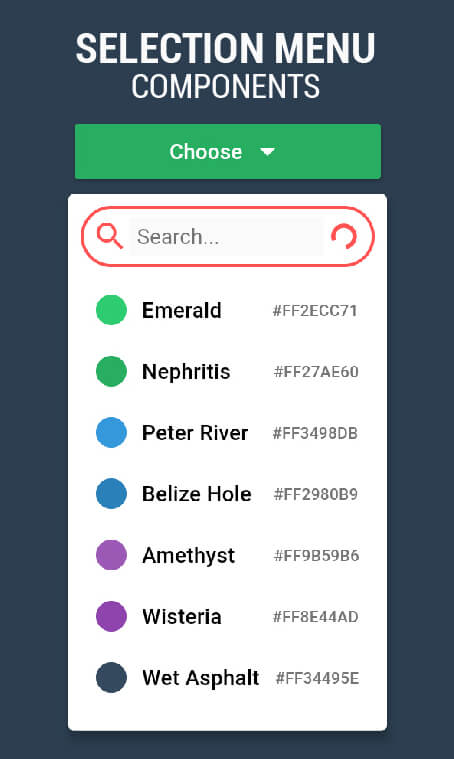454x759 pixels.
Task: Click the red loading spinner icon
Action: [x=344, y=237]
